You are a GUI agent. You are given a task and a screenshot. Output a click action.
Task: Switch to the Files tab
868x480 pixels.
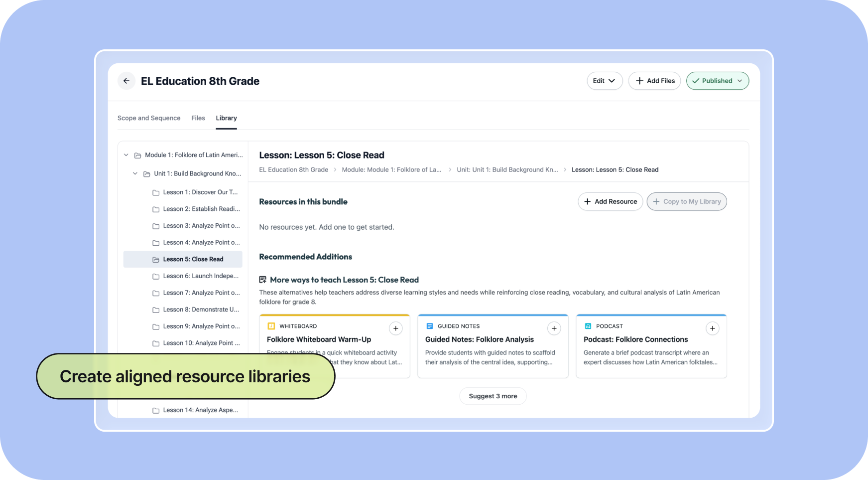[x=198, y=118]
